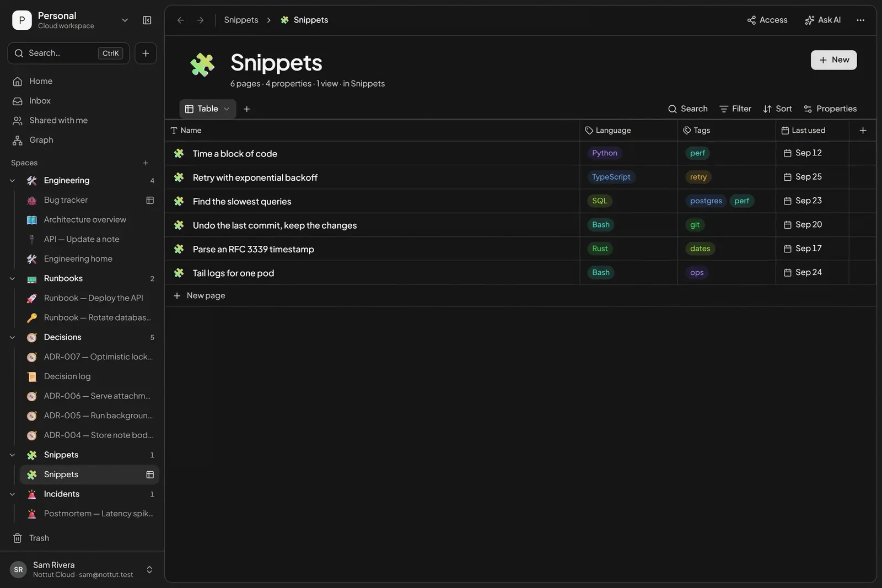This screenshot has height=588, width=882.
Task: Open Search in the table toolbar
Action: point(687,109)
